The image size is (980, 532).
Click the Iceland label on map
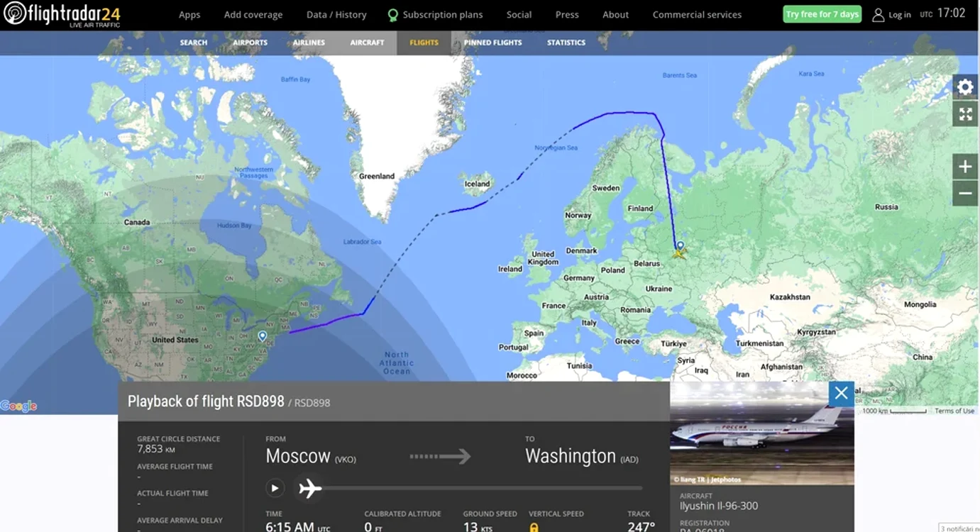(x=477, y=184)
